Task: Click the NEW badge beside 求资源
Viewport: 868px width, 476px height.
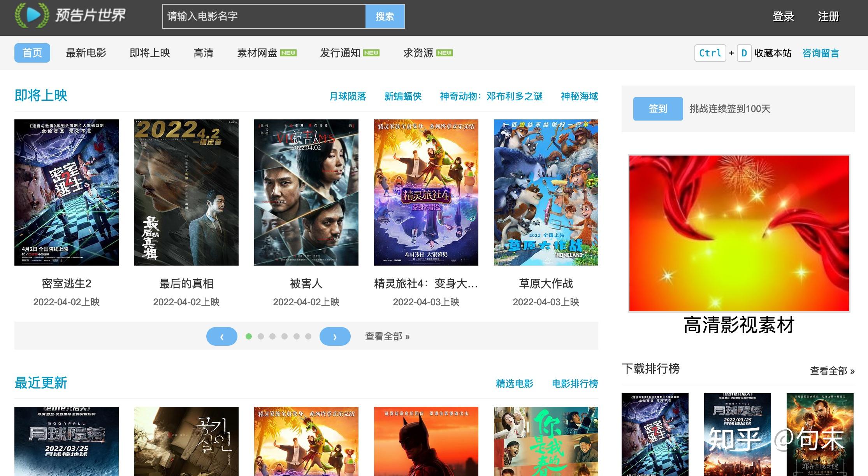Action: coord(445,53)
